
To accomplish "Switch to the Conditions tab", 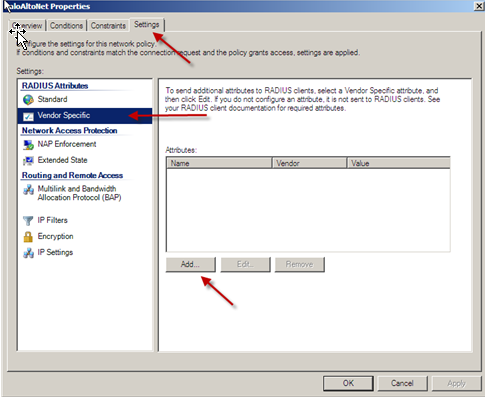I will click(66, 26).
